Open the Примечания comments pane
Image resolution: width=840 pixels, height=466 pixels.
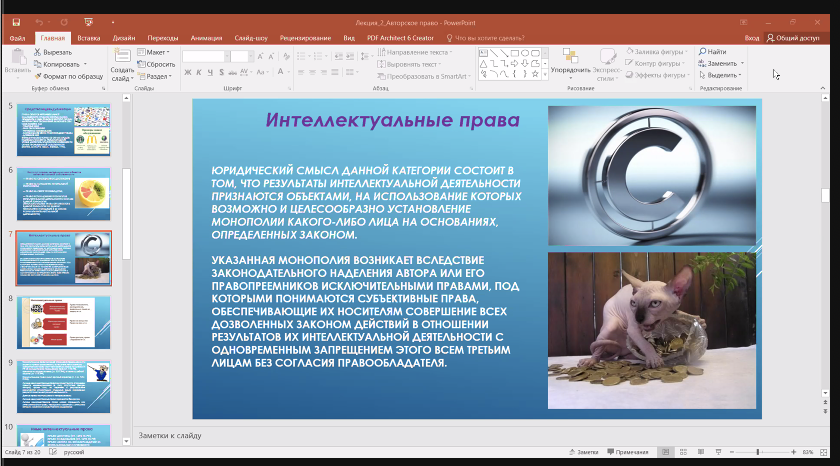[628, 452]
